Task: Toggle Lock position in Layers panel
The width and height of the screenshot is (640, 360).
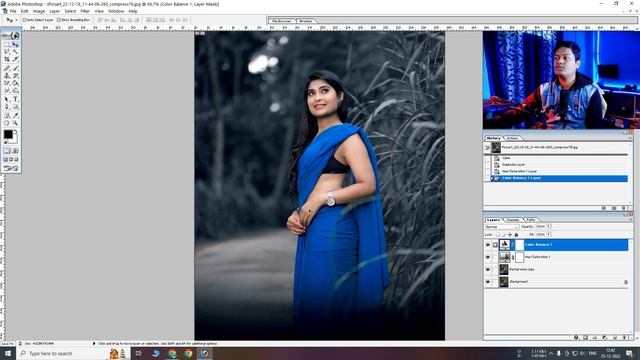Action: click(510, 235)
